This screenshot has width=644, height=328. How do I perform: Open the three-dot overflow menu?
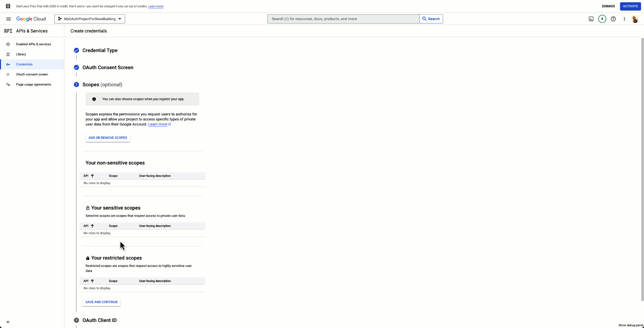click(624, 19)
